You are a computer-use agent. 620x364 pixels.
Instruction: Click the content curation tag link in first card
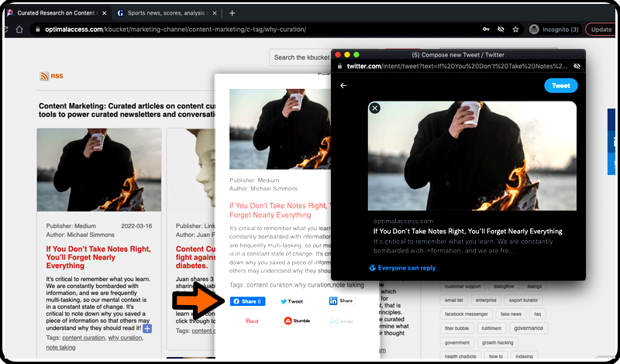tap(84, 338)
